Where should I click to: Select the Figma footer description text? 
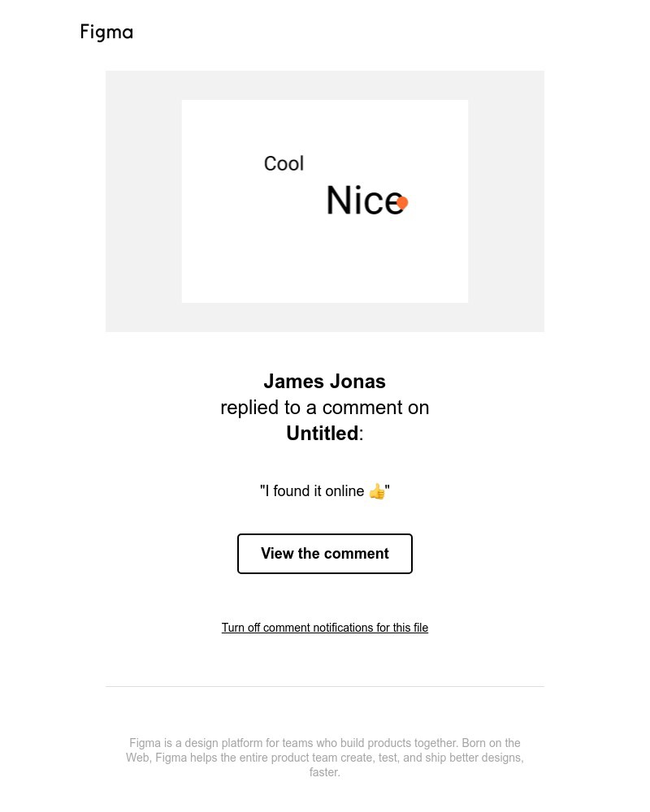(324, 758)
